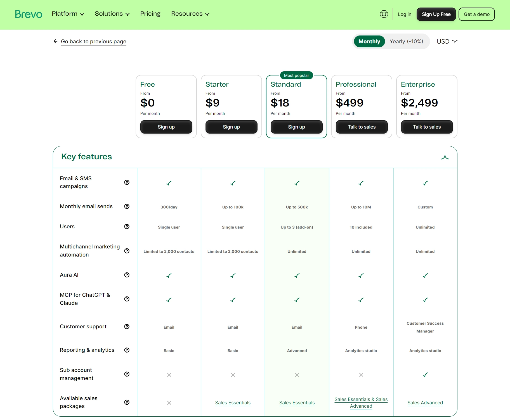Click help icon for Email & SMS campaigns
The image size is (510, 420).
pyautogui.click(x=127, y=182)
